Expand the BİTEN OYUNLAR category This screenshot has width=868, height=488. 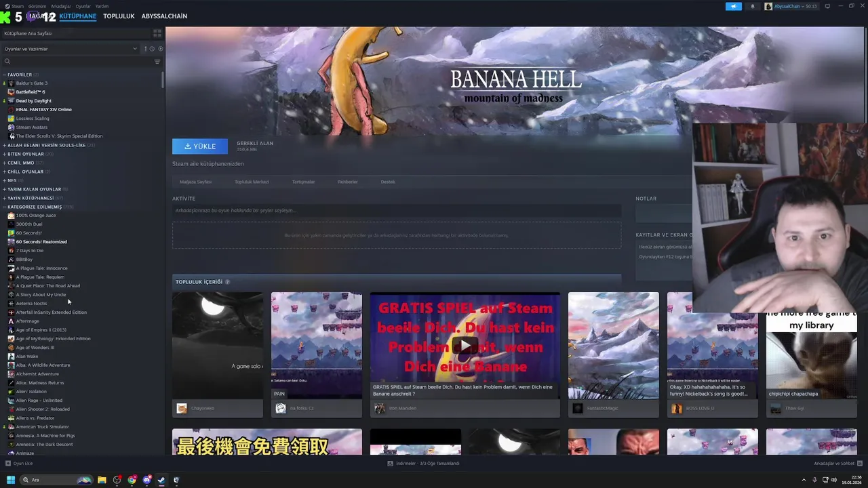[x=4, y=154]
